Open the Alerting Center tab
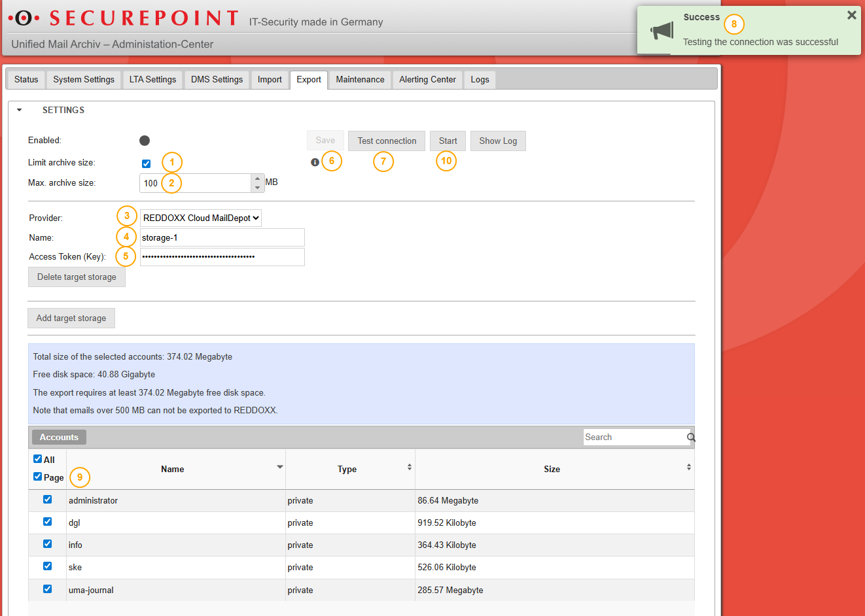This screenshot has height=616, width=865. [x=427, y=79]
